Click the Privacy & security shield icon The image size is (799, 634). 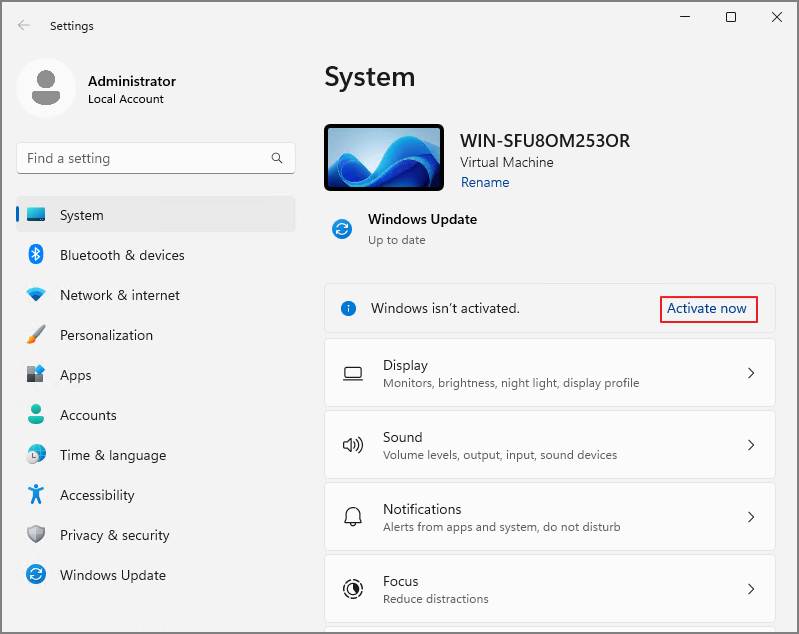click(36, 534)
